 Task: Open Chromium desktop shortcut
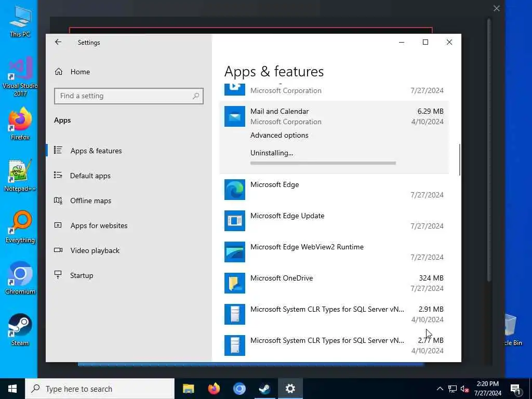[x=20, y=278]
